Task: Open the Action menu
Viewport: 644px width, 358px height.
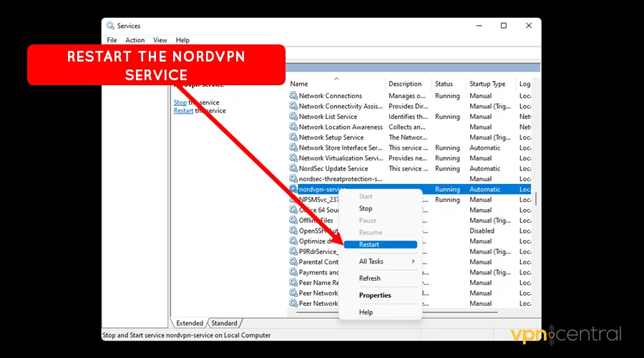Action: 135,40
